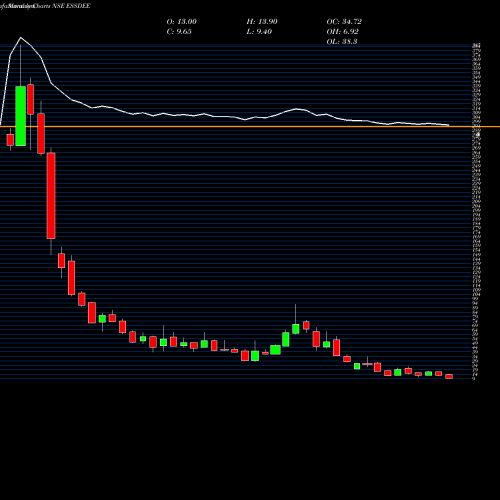Click the OL: 38.3 reading

[x=342, y=42]
